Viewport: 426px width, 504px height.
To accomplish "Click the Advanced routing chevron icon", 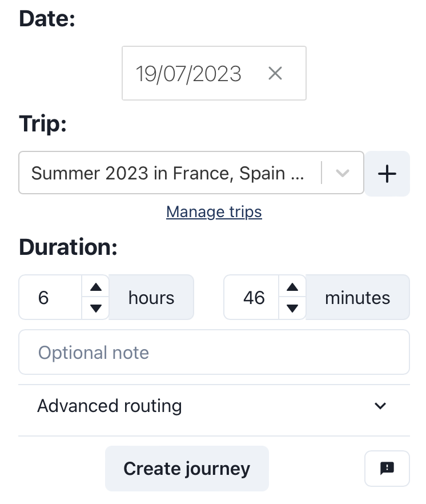I will [x=380, y=406].
